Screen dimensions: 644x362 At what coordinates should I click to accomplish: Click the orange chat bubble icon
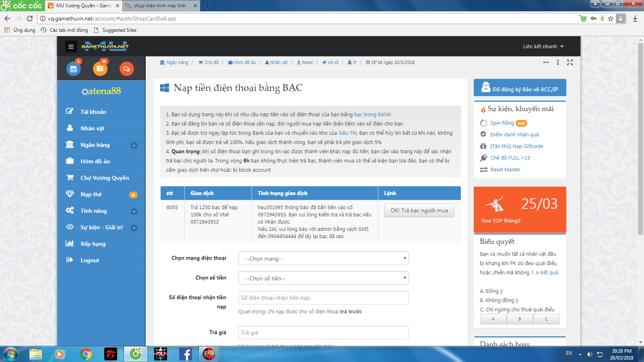pos(126,69)
